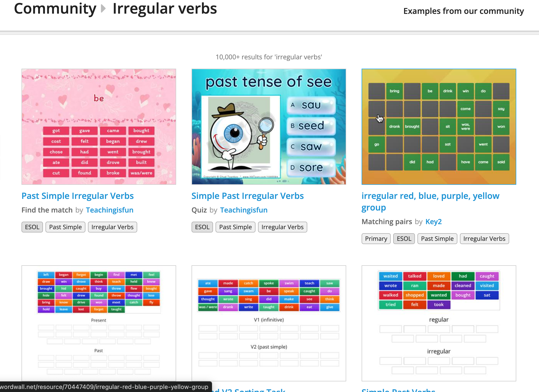The width and height of the screenshot is (539, 392).
Task: Click the Community breadcrumb link
Action: tap(55, 9)
